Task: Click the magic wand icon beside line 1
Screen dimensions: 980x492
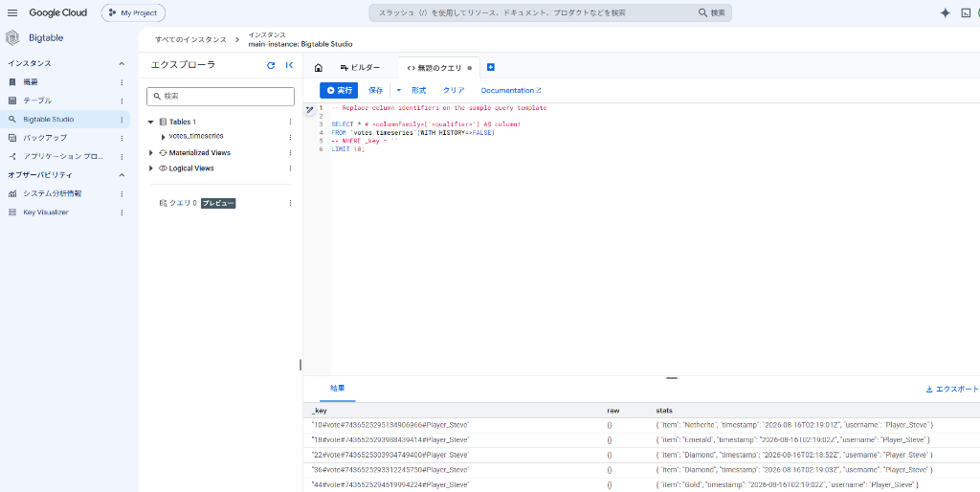Action: (309, 109)
